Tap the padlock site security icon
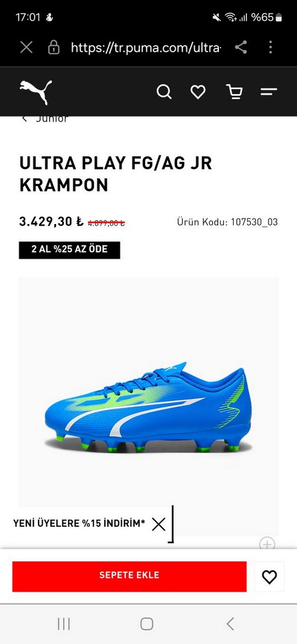 point(54,48)
